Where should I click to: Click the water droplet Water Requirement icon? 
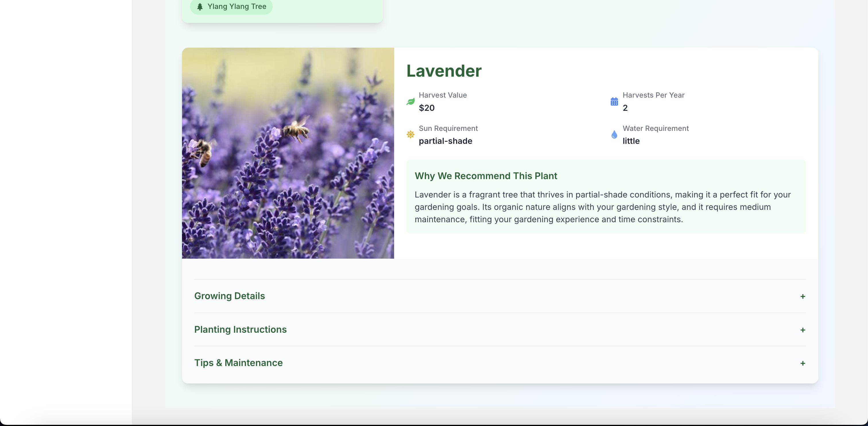coord(614,134)
